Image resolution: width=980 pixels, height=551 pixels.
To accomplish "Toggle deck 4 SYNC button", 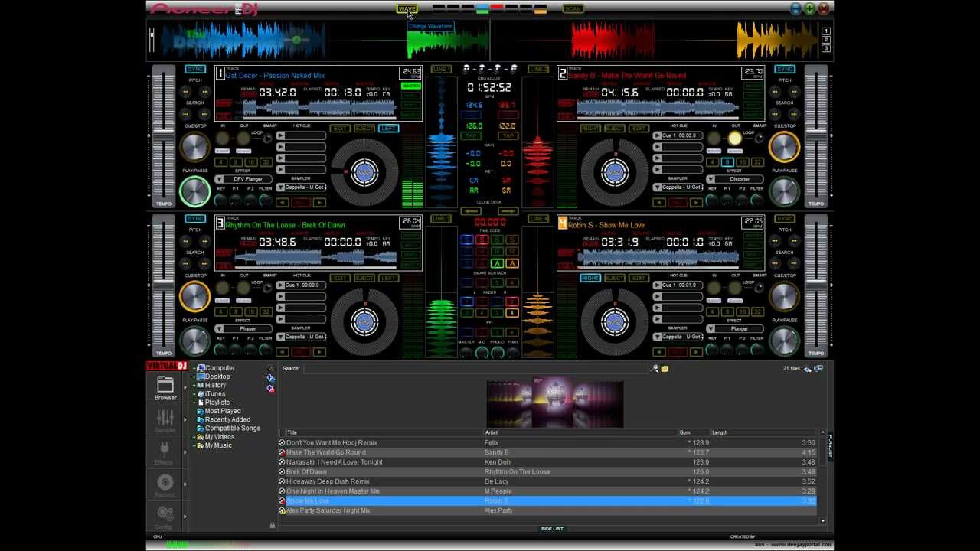I will point(785,219).
